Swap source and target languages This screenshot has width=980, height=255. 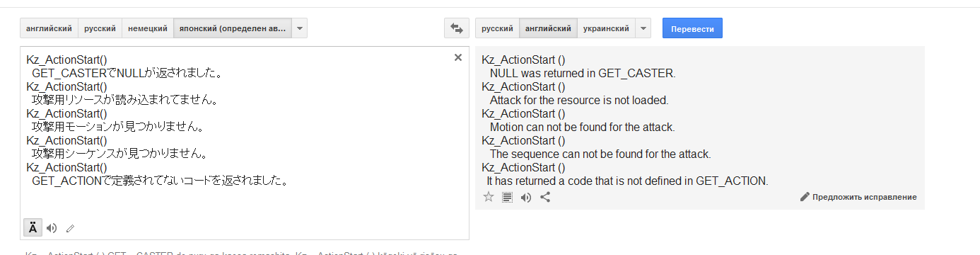(456, 28)
